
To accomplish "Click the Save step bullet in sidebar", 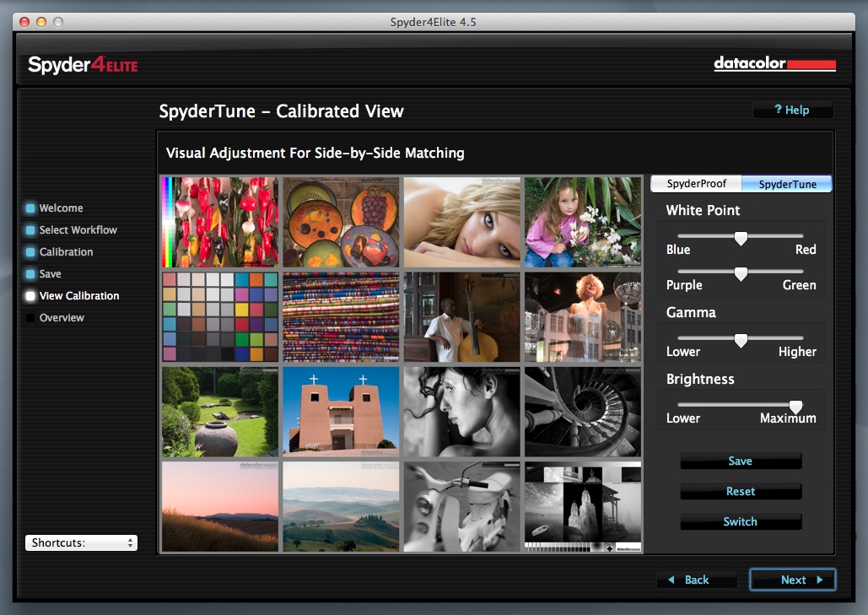I will (x=30, y=274).
